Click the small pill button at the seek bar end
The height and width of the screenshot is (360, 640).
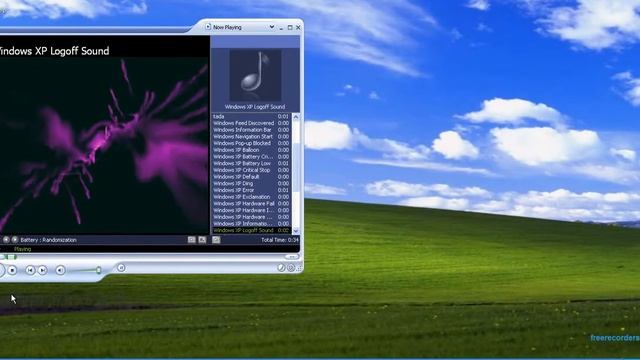coord(291,257)
